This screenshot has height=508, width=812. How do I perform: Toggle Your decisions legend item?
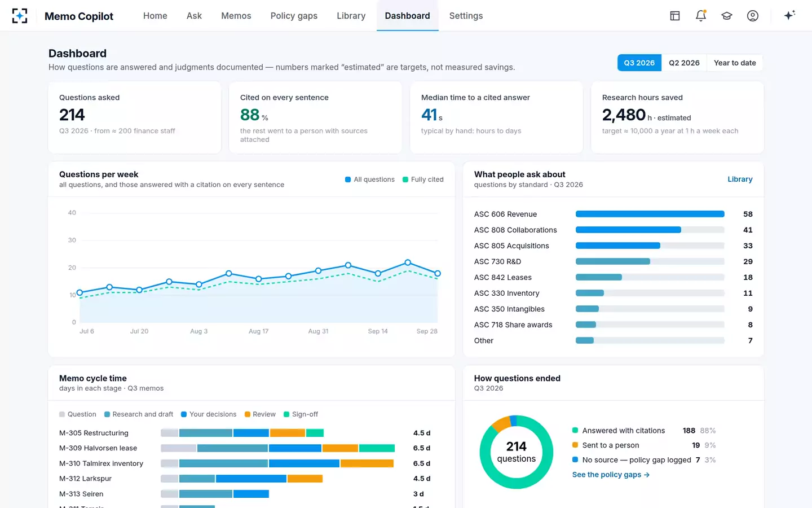pyautogui.click(x=209, y=414)
